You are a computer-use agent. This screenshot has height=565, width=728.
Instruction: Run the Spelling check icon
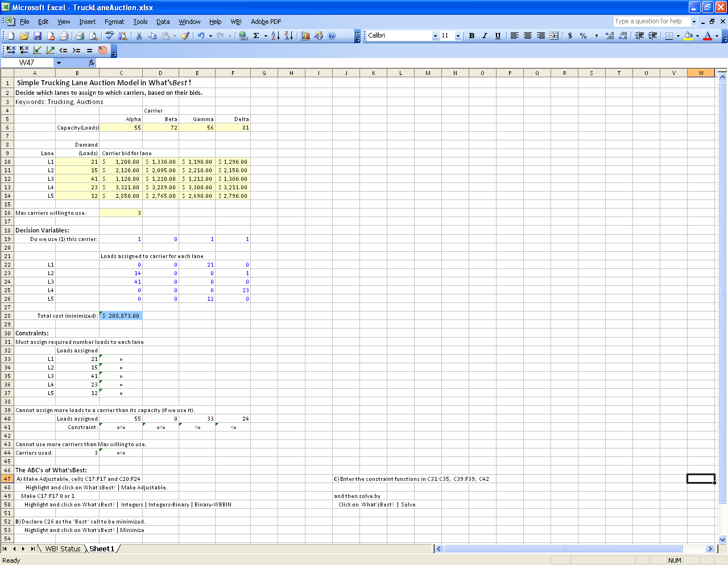click(x=109, y=36)
